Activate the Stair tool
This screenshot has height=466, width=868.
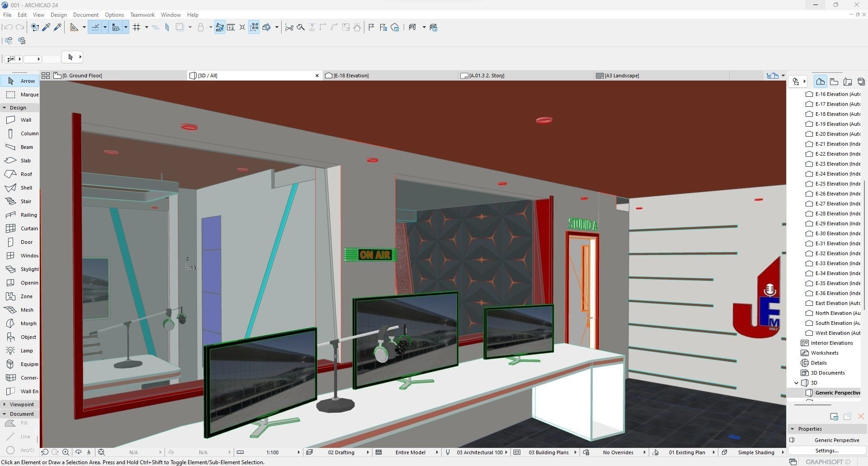26,201
